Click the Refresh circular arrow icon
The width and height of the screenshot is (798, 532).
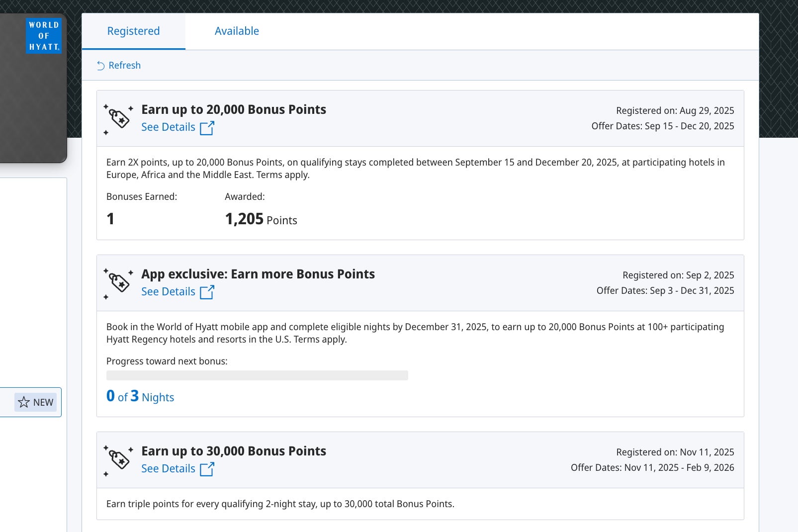pyautogui.click(x=100, y=66)
